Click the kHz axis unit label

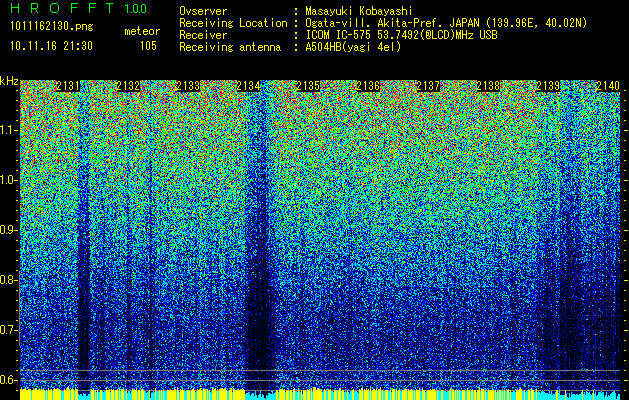(9, 81)
